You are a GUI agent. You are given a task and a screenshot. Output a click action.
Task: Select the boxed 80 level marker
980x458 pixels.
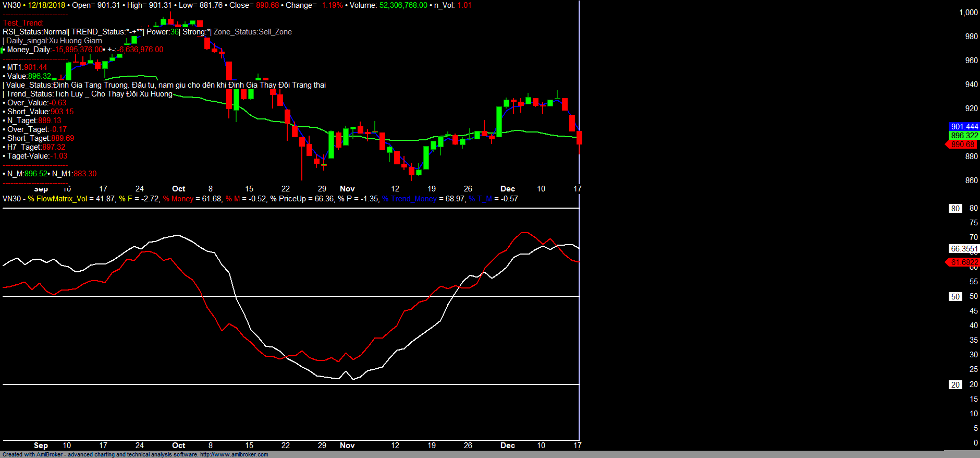(x=955, y=209)
